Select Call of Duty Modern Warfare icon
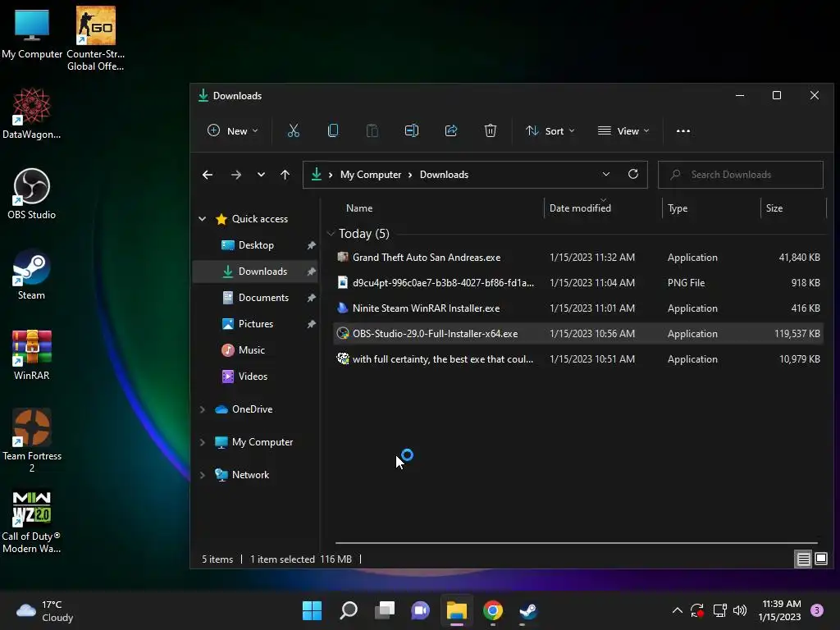 32,523
